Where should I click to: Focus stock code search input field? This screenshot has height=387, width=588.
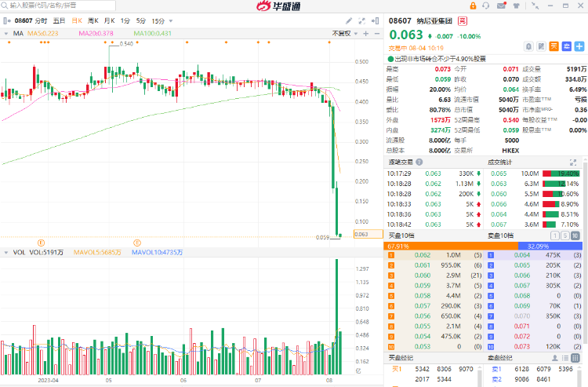pyautogui.click(x=58, y=5)
